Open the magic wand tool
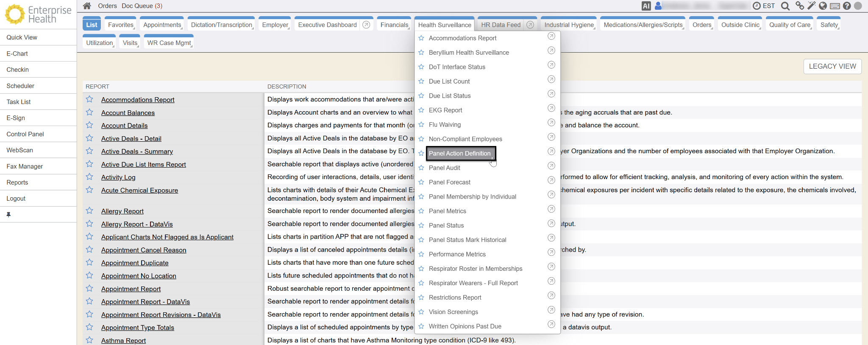 [811, 6]
